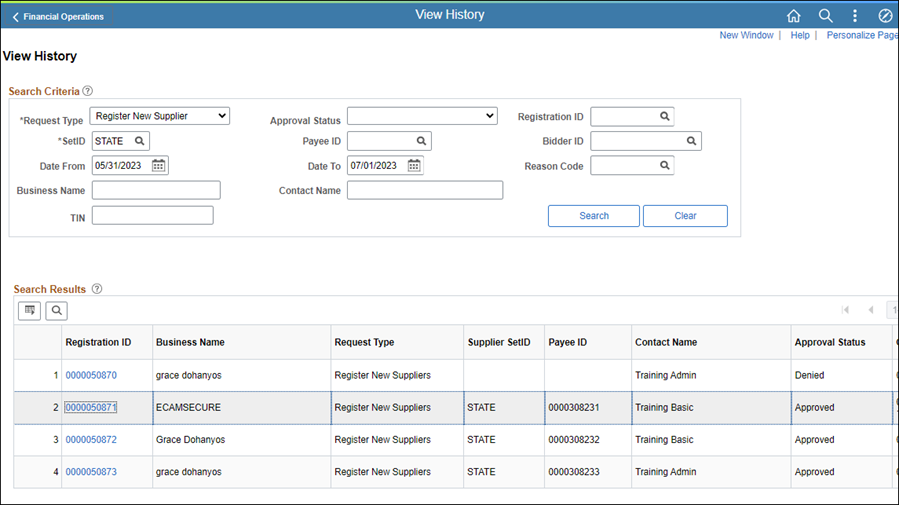Expand the Request Type dropdown
This screenshot has height=505, width=900.
click(x=160, y=116)
